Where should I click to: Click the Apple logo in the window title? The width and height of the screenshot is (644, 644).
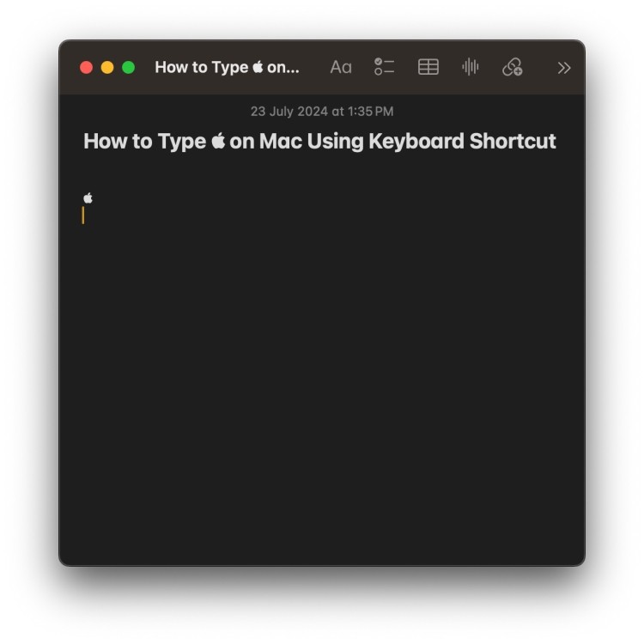[x=258, y=66]
